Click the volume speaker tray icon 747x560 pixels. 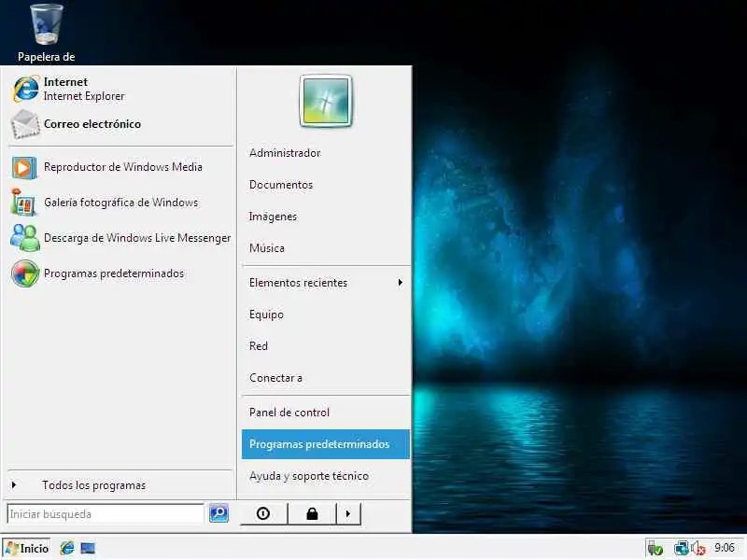click(x=698, y=549)
